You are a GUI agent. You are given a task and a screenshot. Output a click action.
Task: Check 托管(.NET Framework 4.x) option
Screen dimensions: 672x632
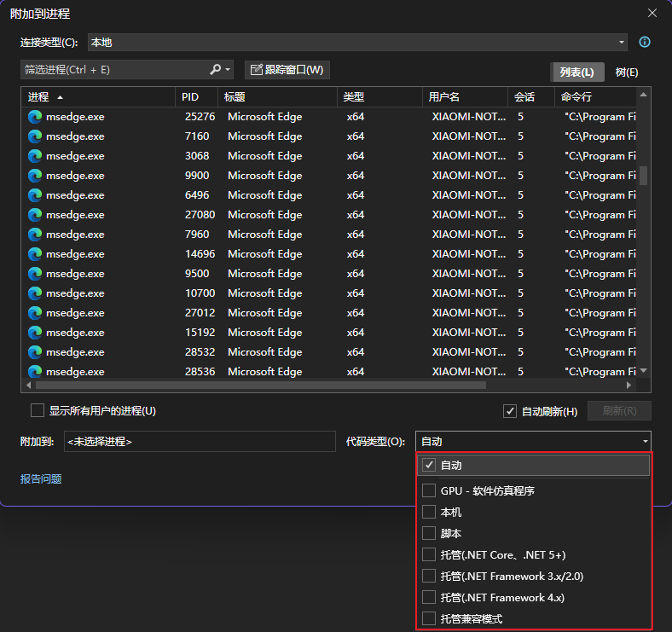[429, 597]
